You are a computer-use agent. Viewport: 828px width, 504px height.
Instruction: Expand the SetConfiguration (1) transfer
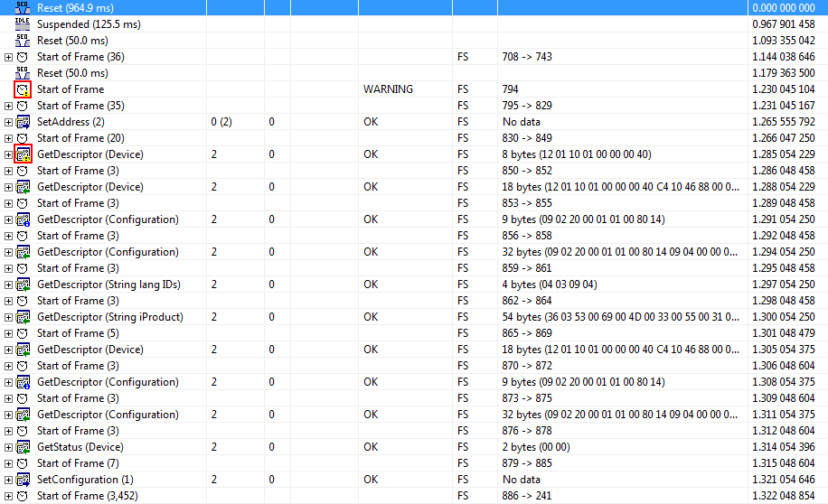click(x=8, y=480)
